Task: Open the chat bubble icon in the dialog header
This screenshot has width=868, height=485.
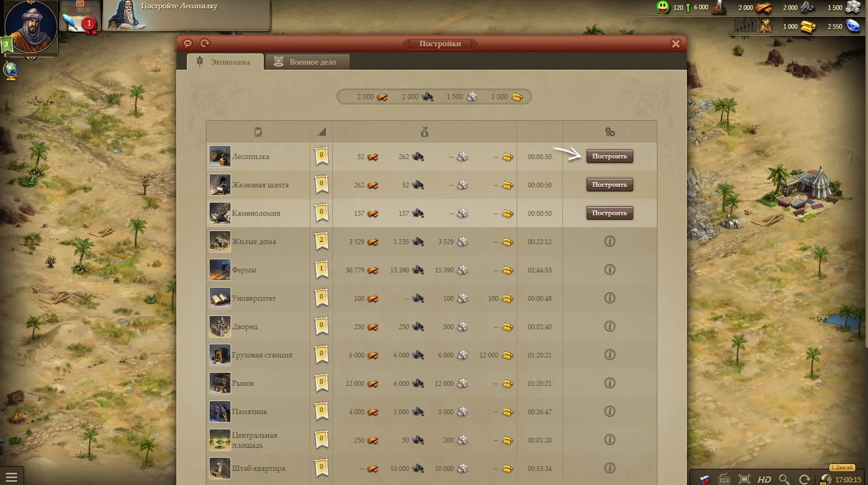Action: pos(188,44)
